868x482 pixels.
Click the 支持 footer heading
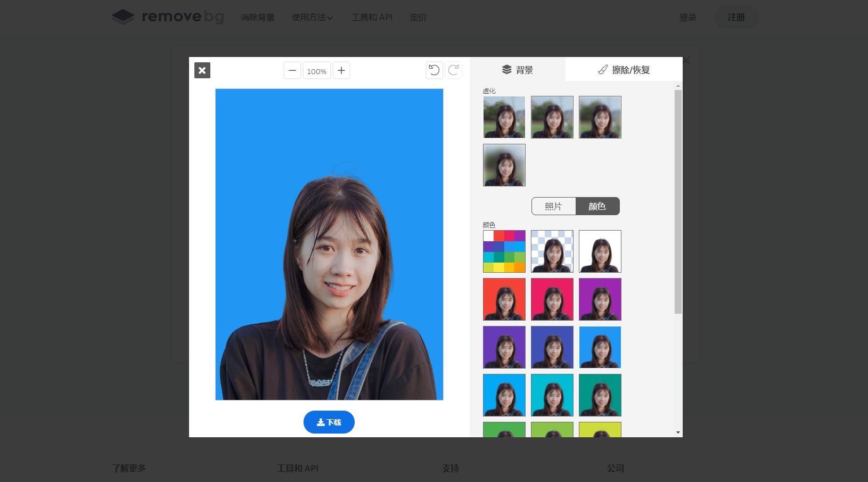tap(451, 468)
